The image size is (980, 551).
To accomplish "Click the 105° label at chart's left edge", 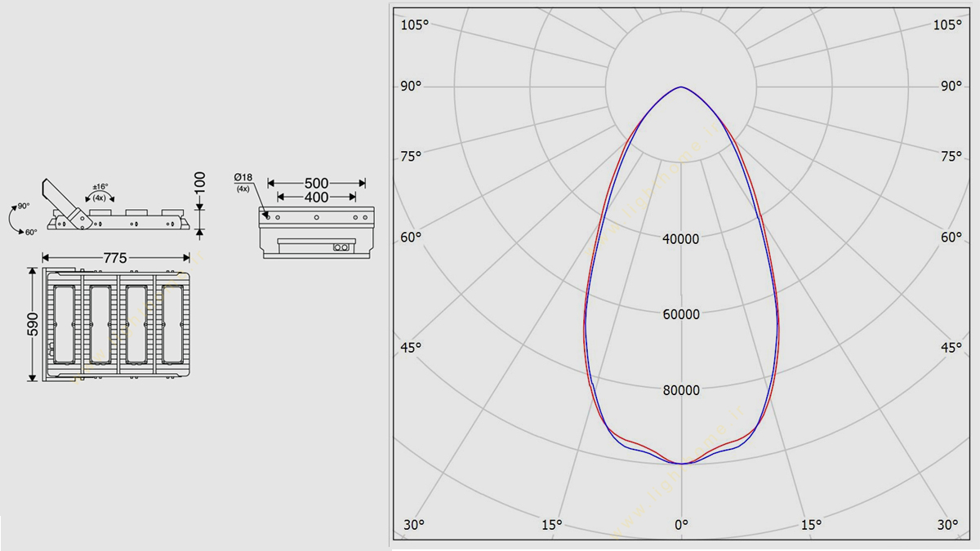I will [x=414, y=25].
